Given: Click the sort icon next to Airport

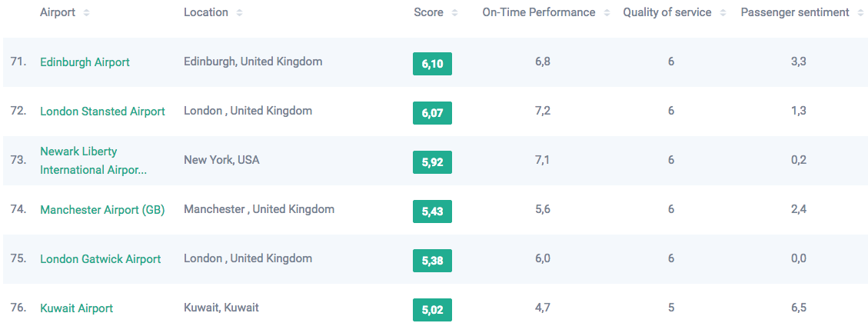Looking at the screenshot, I should [x=86, y=13].
